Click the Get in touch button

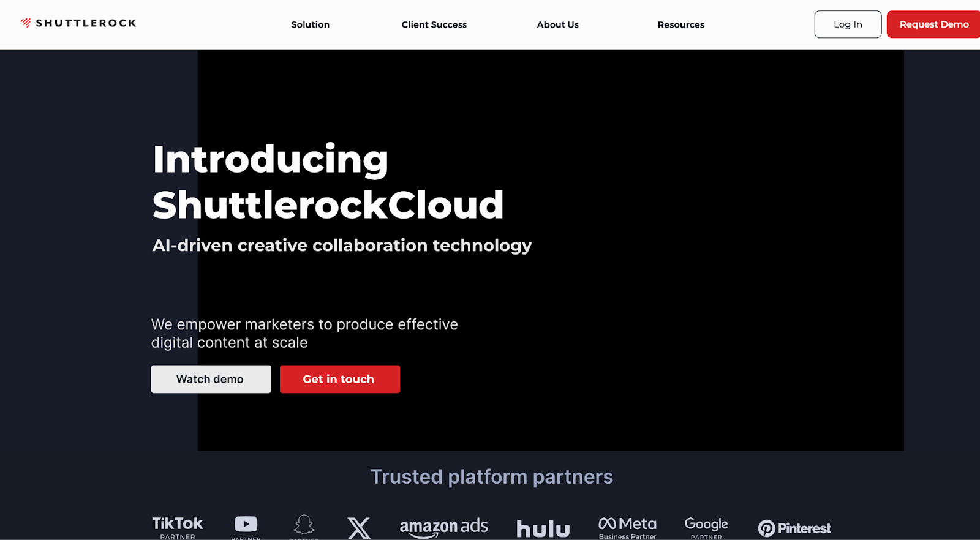point(340,379)
